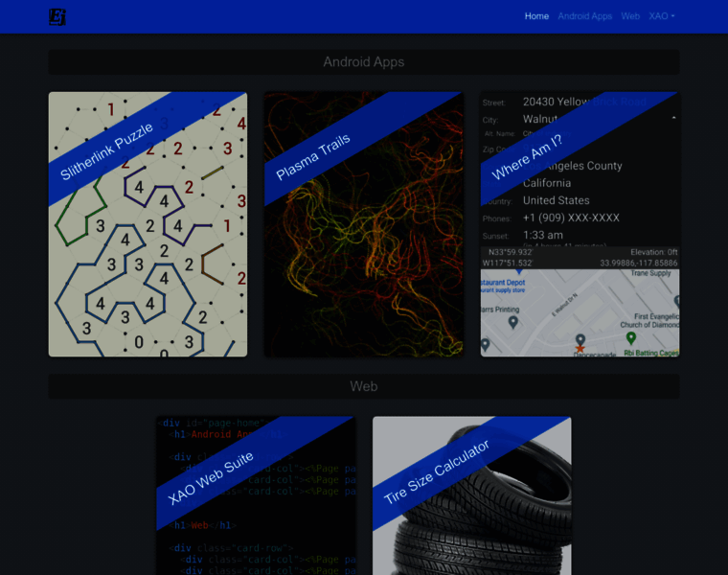Expand the XAO dropdown menu
Viewport: 728px width, 575px height.
(662, 16)
